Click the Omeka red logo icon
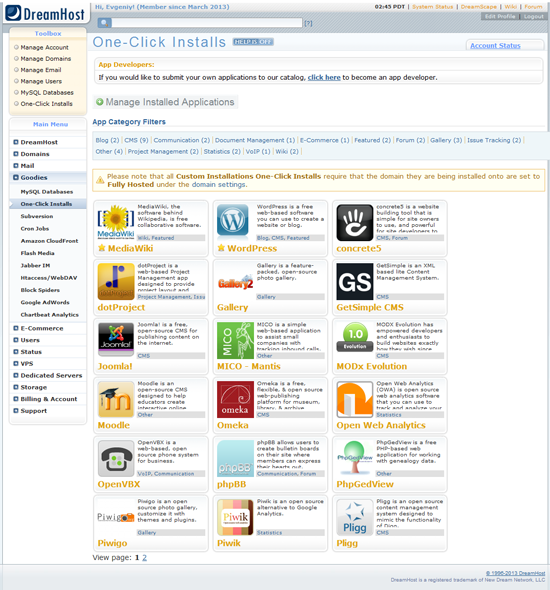Screen dimensions: 550x590 tap(235, 400)
